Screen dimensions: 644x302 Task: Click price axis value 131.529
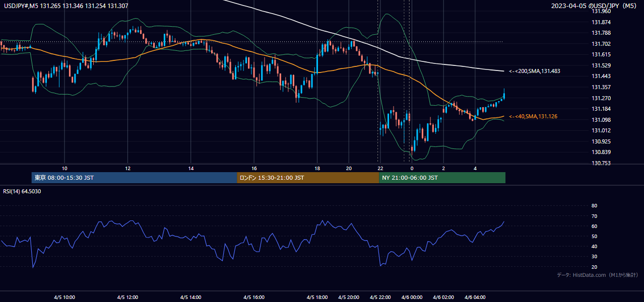click(602, 65)
